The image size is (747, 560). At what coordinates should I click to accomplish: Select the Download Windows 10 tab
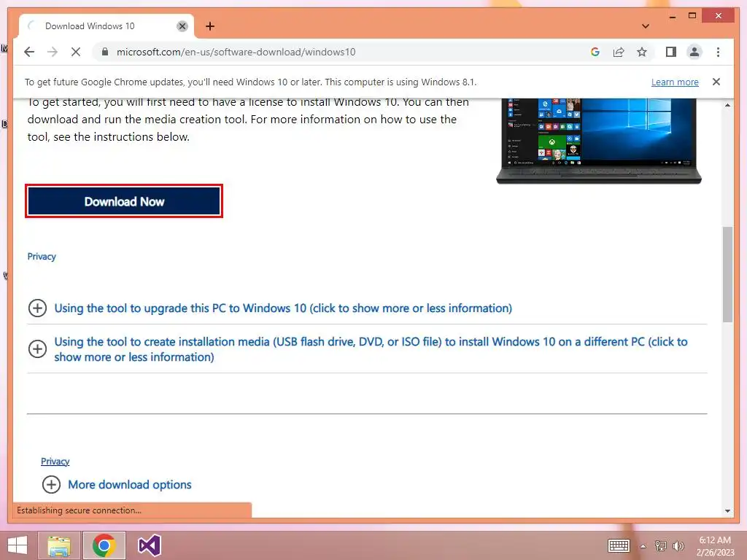(107, 26)
